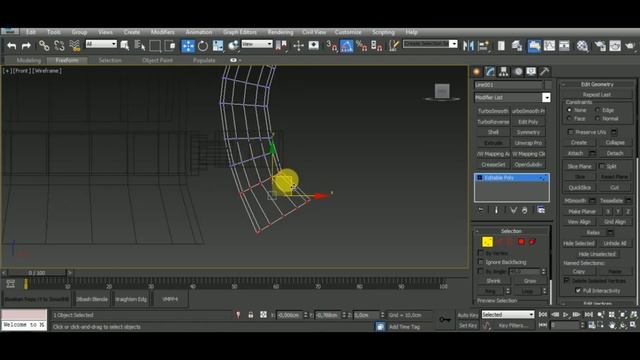Open the Select by Name dialog
Viewport: 640px width, 360px height.
click(140, 46)
